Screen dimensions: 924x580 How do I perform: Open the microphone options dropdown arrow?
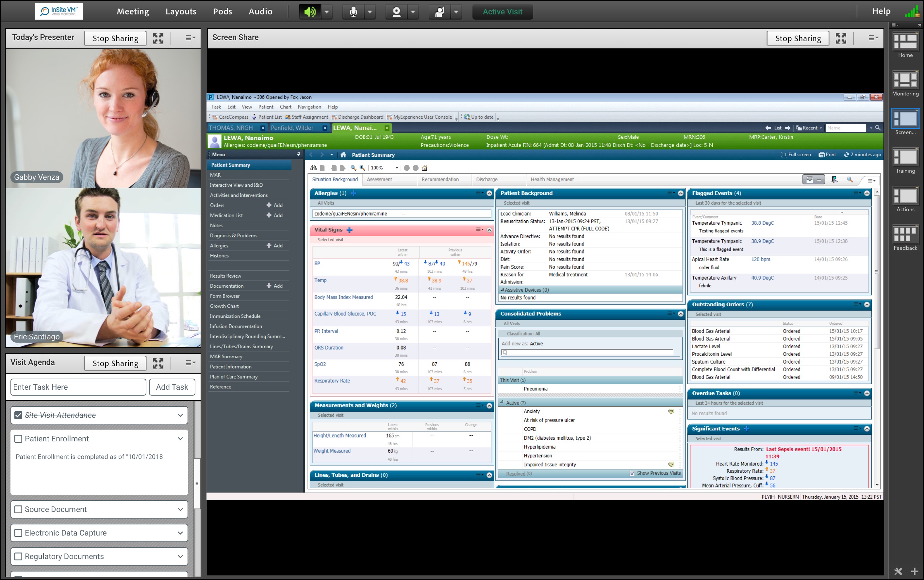click(370, 12)
